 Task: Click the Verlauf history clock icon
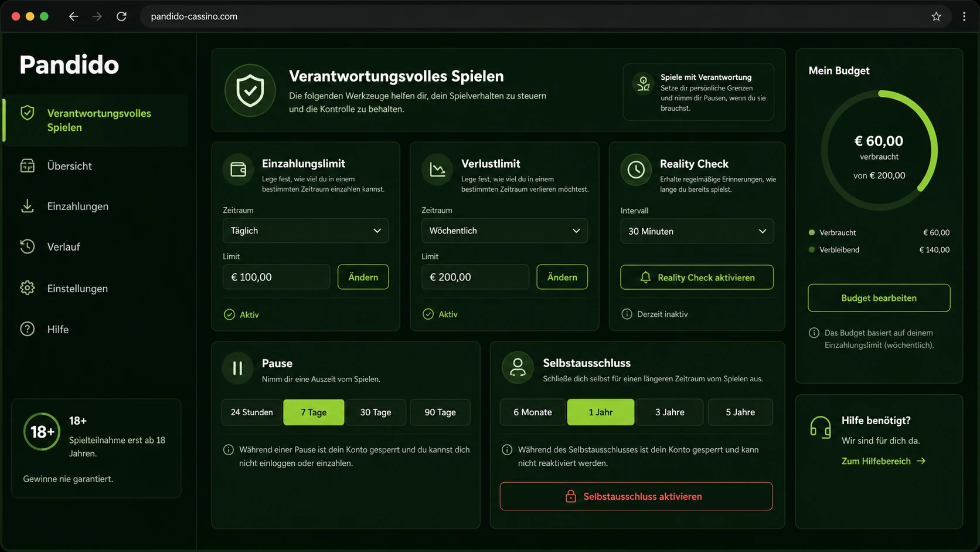[28, 246]
